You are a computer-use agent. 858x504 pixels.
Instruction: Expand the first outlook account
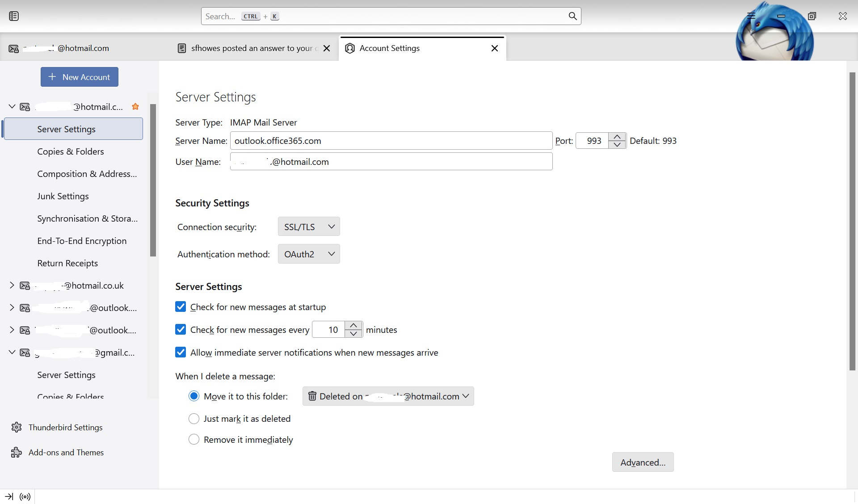(x=12, y=307)
